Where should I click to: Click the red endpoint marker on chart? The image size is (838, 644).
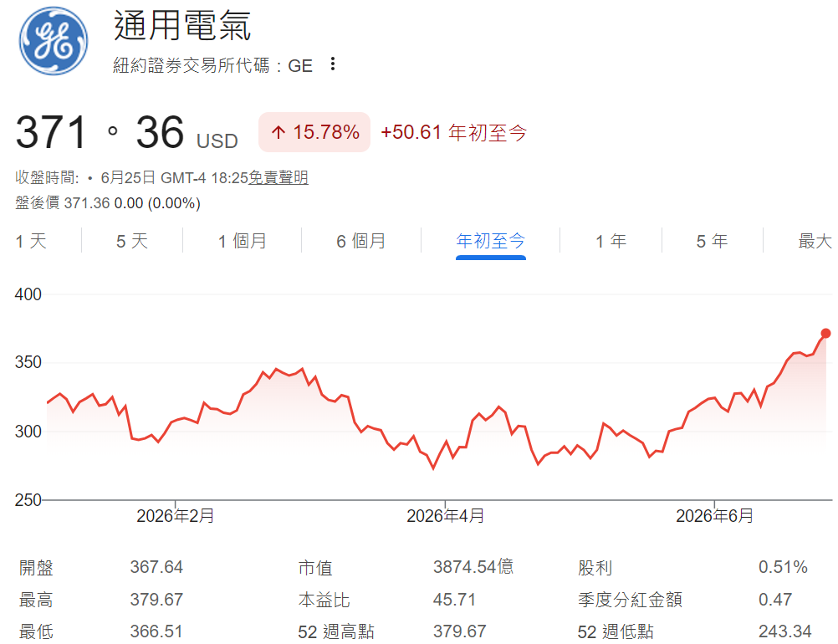pos(825,334)
